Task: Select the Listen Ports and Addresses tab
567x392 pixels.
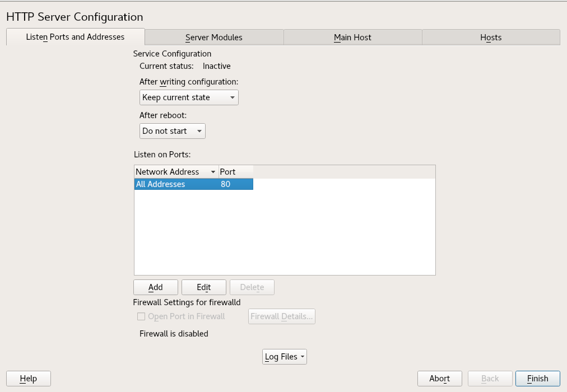Action: pos(75,37)
